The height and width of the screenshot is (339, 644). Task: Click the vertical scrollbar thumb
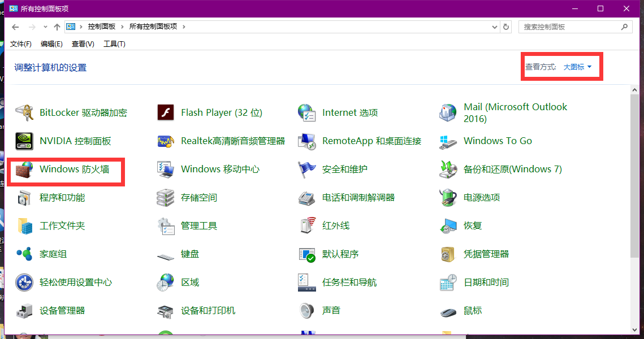(x=634, y=176)
